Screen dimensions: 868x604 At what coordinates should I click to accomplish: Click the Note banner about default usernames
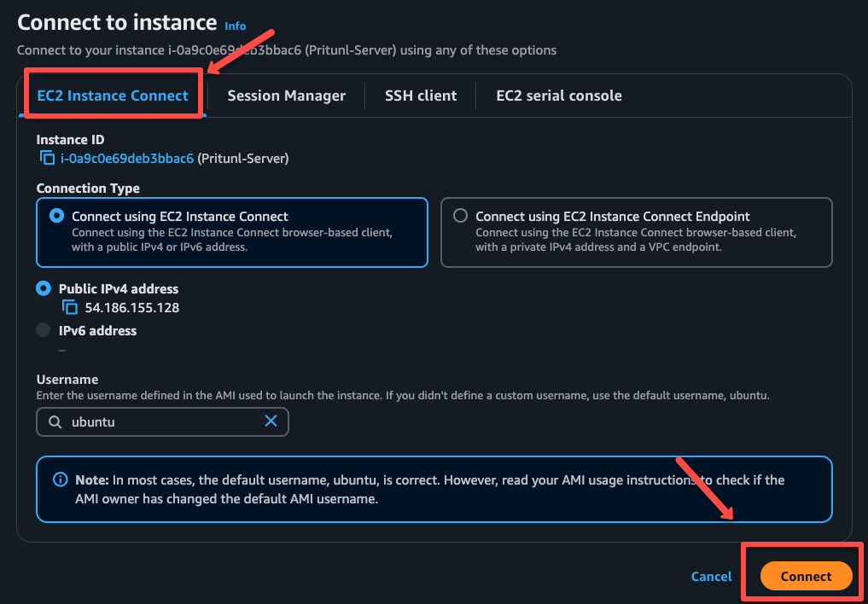click(x=434, y=489)
